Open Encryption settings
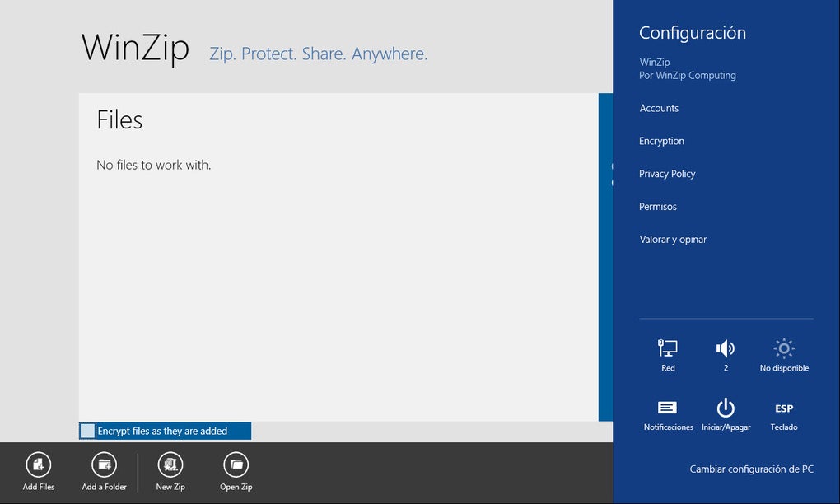The width and height of the screenshot is (840, 504). [x=661, y=141]
